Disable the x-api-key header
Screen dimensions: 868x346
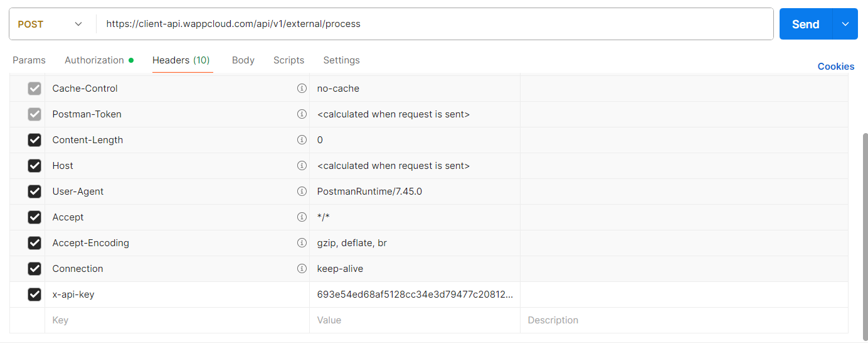tap(34, 295)
